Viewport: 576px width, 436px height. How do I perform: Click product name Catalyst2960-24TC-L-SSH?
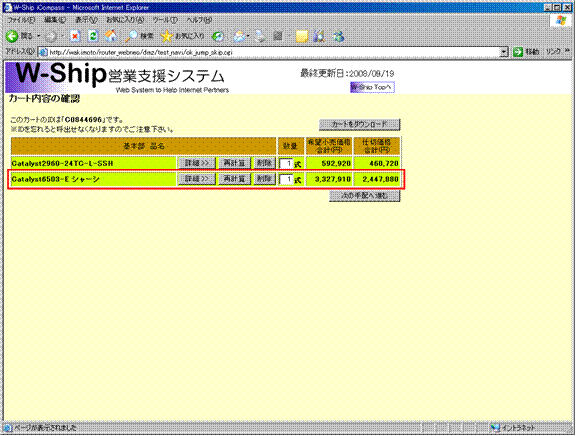pyautogui.click(x=62, y=163)
